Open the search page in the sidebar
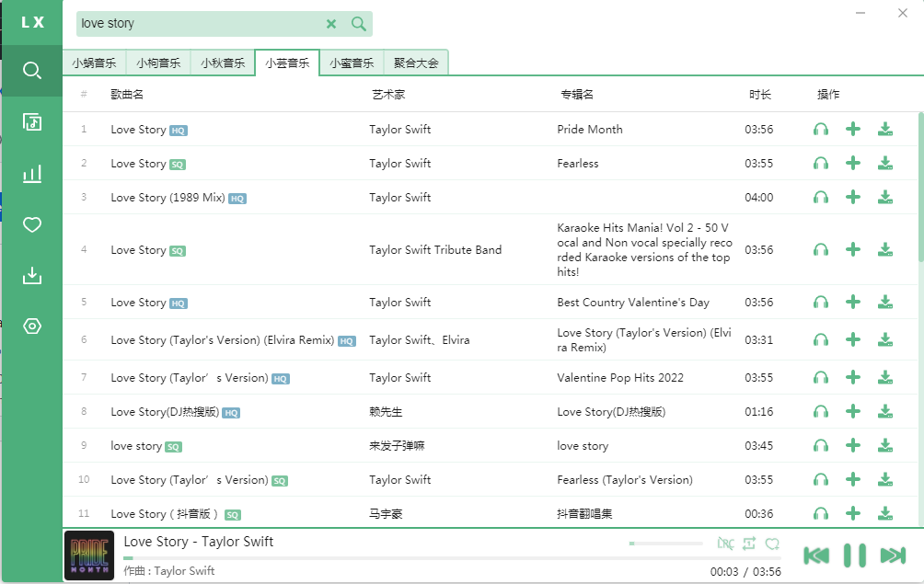This screenshot has height=584, width=924. tap(32, 71)
